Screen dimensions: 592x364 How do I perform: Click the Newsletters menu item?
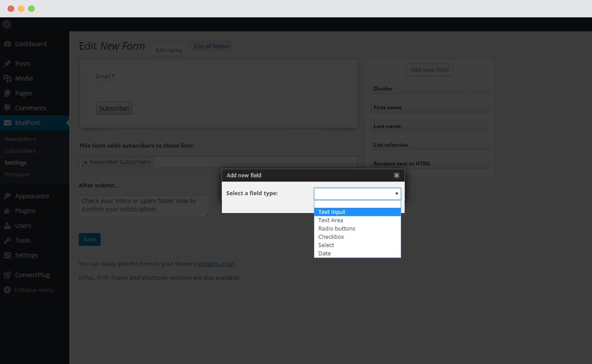tap(20, 139)
